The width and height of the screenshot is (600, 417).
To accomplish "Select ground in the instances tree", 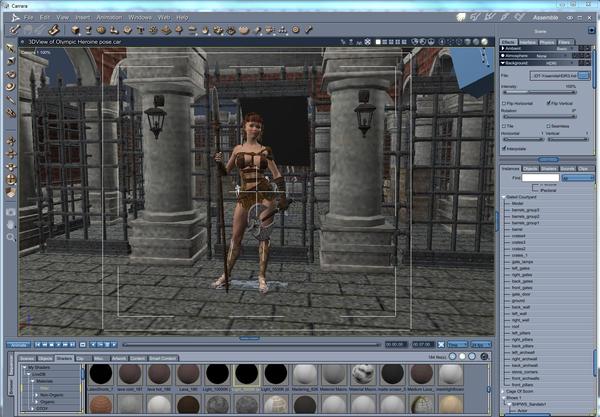I will (518, 300).
